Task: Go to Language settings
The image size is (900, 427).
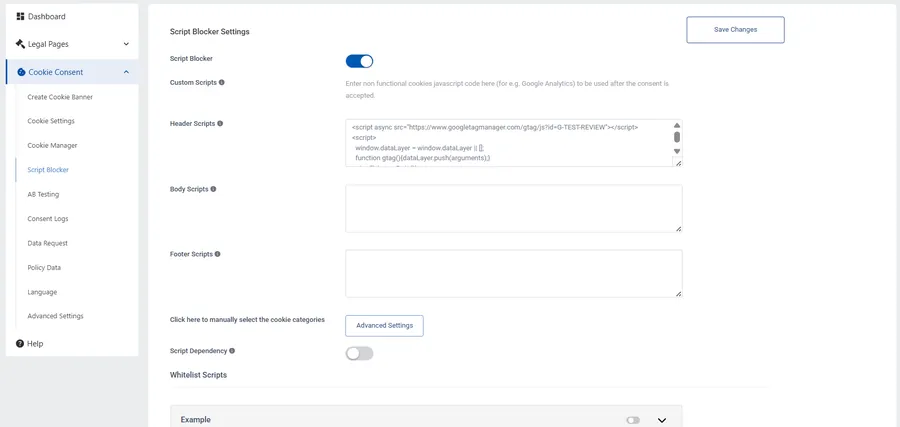Action: coord(42,292)
